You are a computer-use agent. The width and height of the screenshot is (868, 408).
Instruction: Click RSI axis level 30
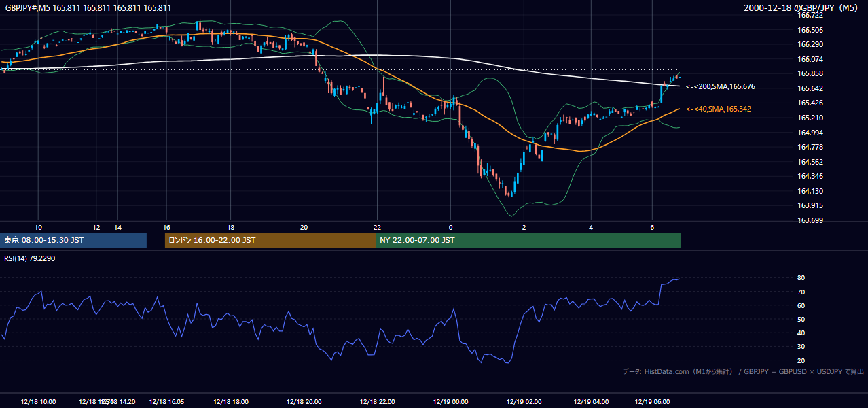[x=801, y=347]
